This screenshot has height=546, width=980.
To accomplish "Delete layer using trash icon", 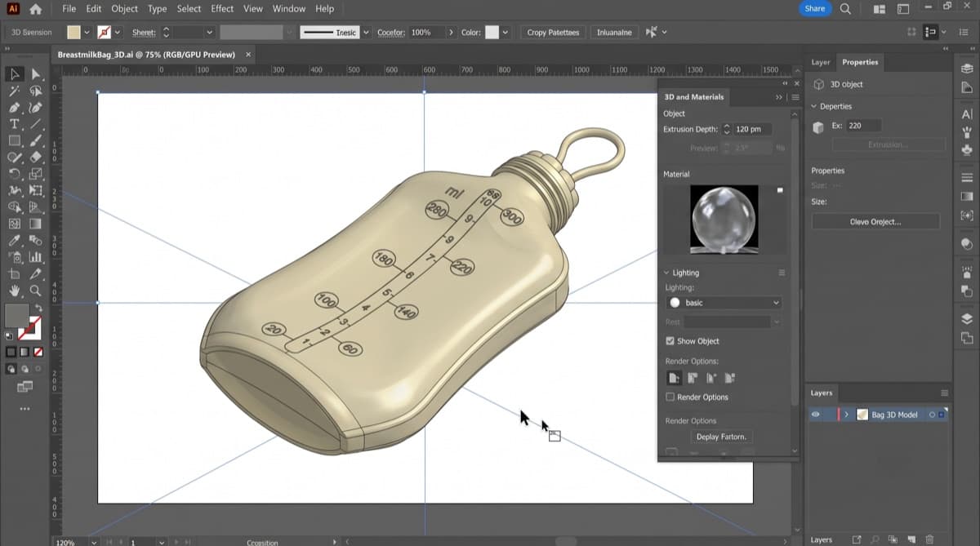I will tap(929, 539).
